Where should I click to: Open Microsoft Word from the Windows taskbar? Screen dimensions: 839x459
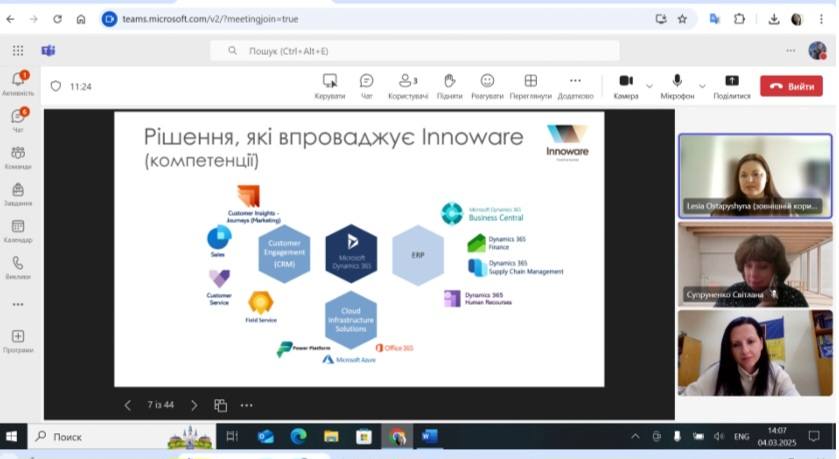(x=429, y=436)
